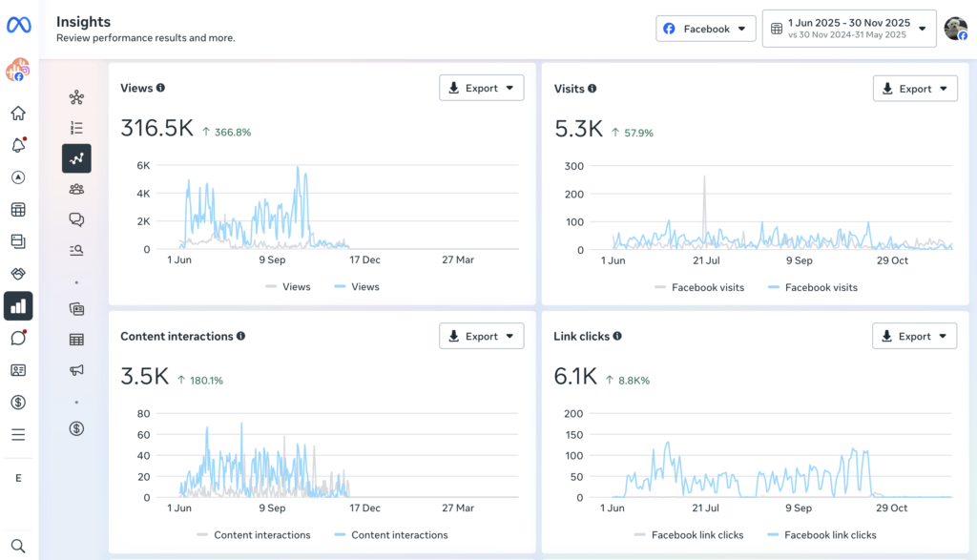Open the Home icon in the left rail

pos(17,113)
